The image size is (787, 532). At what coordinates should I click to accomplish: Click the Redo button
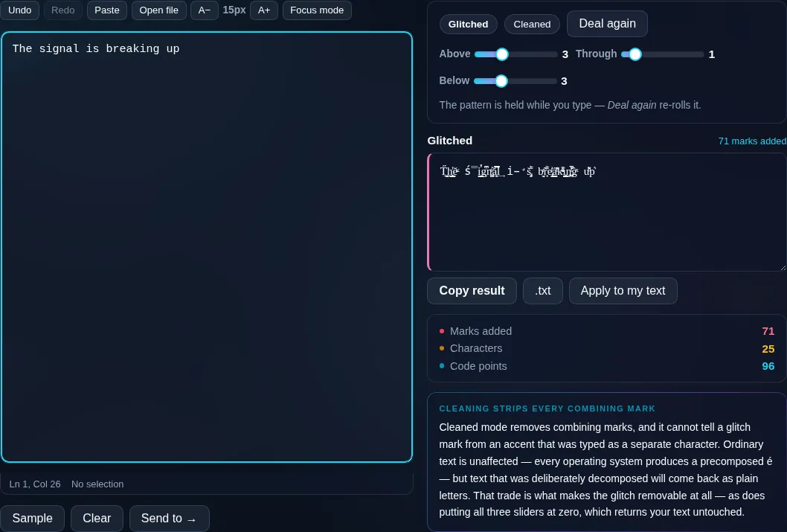(x=62, y=10)
